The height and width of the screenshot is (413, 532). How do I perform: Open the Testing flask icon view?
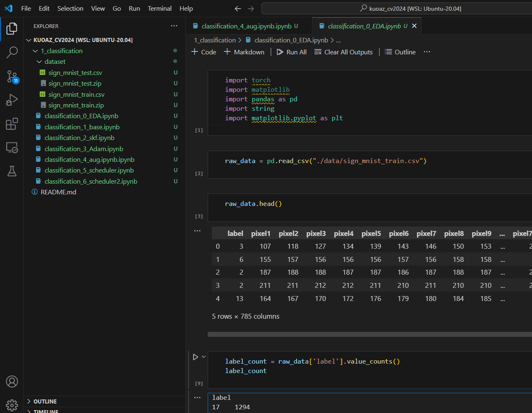pyautogui.click(x=12, y=171)
